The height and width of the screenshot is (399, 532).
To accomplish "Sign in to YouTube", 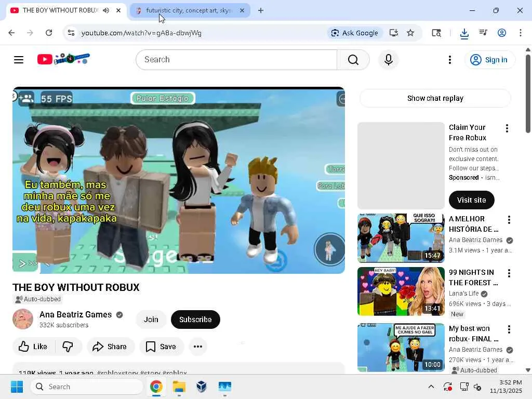I will coord(489,60).
